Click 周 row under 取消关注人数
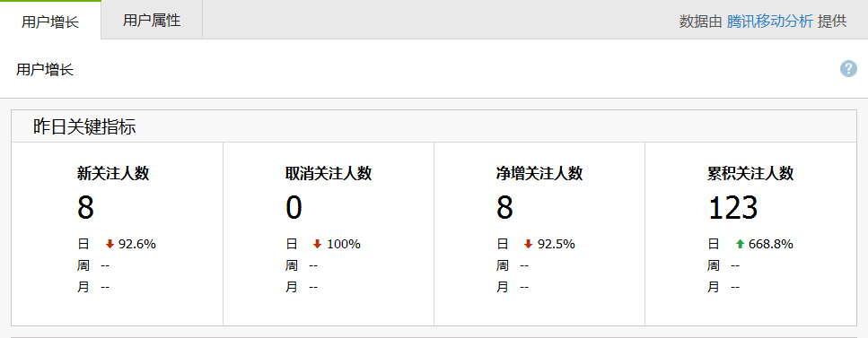The height and width of the screenshot is (338, 868). [302, 265]
